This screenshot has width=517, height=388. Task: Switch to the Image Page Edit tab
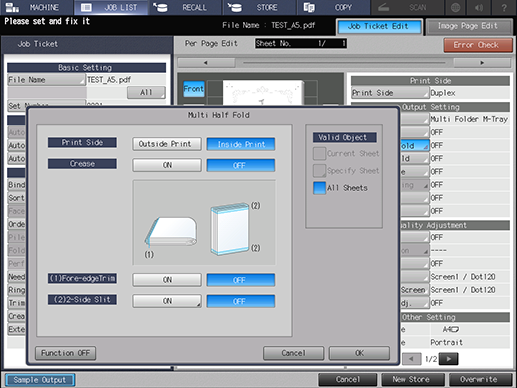tap(468, 26)
